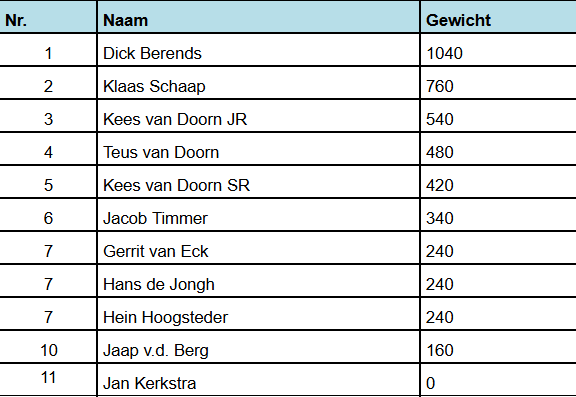The height and width of the screenshot is (397, 576).
Task: Click the Gewicht column header
Action: tap(498, 17)
